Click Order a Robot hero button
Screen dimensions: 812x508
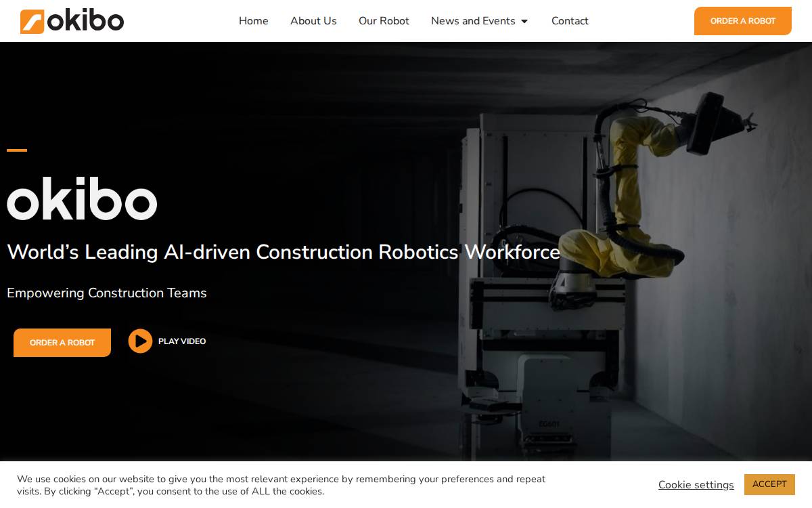[x=62, y=343]
